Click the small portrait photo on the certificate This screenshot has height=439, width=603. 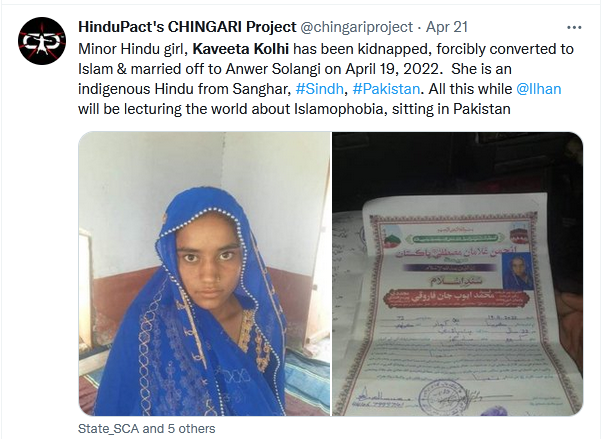(518, 271)
